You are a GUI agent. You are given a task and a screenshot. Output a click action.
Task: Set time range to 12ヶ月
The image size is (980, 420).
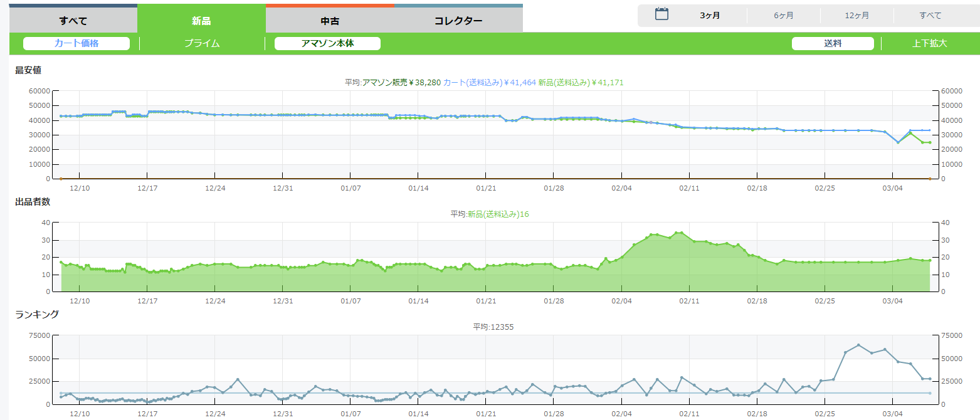tap(857, 16)
